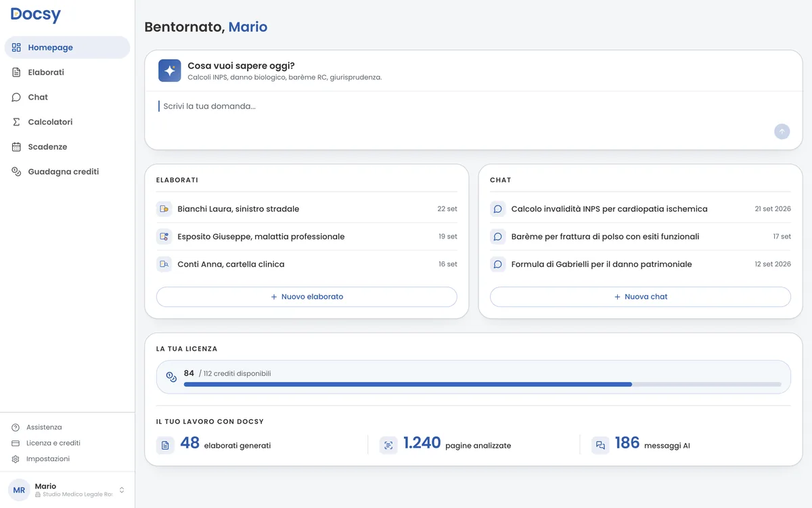
Task: Open Esposito Giuseppe, malattia professionale
Action: click(x=307, y=236)
